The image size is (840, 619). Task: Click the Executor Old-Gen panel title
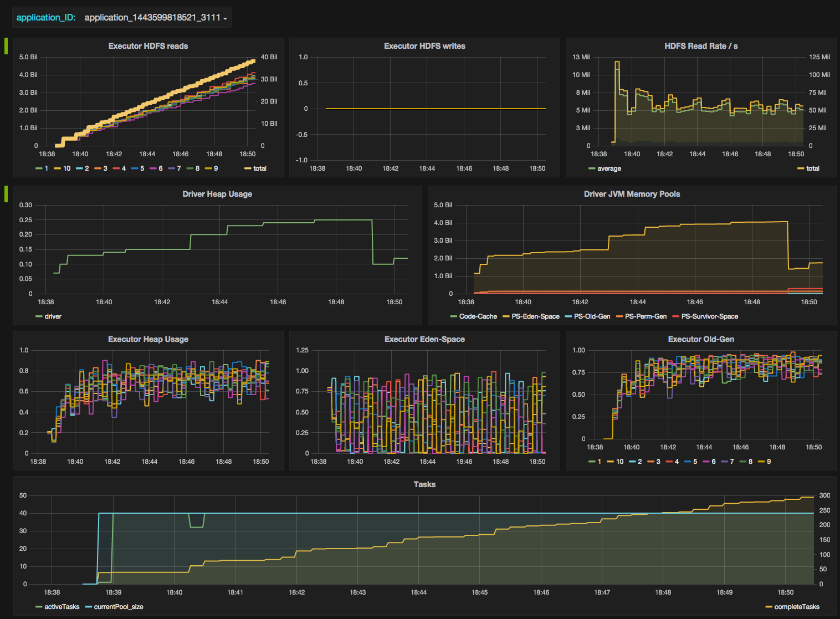click(x=701, y=339)
